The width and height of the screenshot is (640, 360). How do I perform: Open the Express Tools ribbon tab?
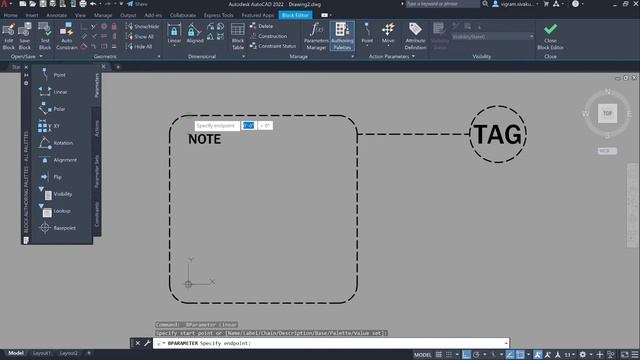pyautogui.click(x=219, y=15)
